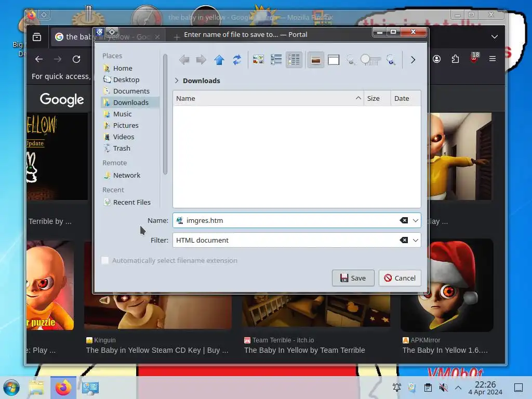
Task: Reload the Firefox page
Action: (x=76, y=59)
